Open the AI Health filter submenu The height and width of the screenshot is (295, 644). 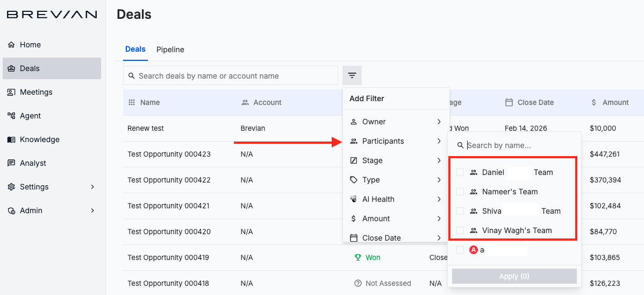(396, 199)
